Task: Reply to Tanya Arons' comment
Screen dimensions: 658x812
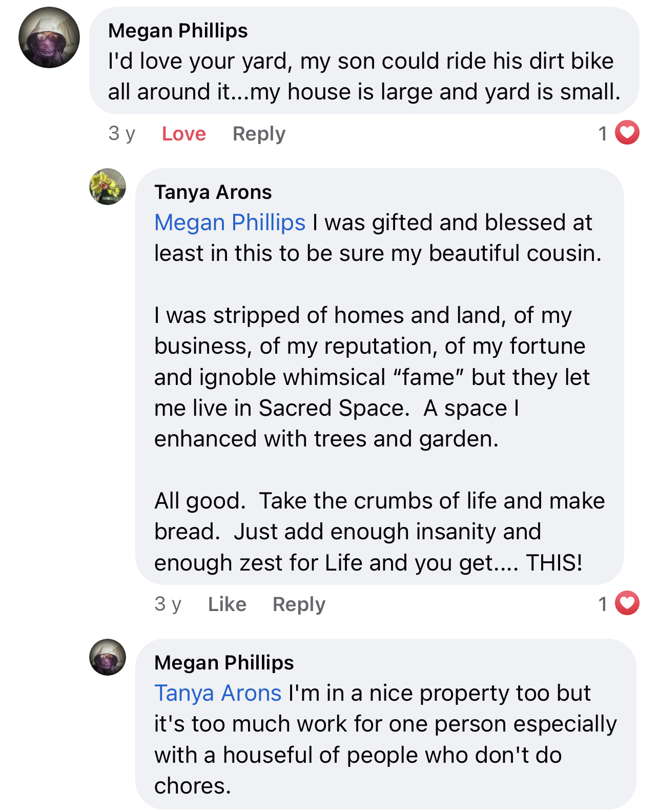Action: 299,604
